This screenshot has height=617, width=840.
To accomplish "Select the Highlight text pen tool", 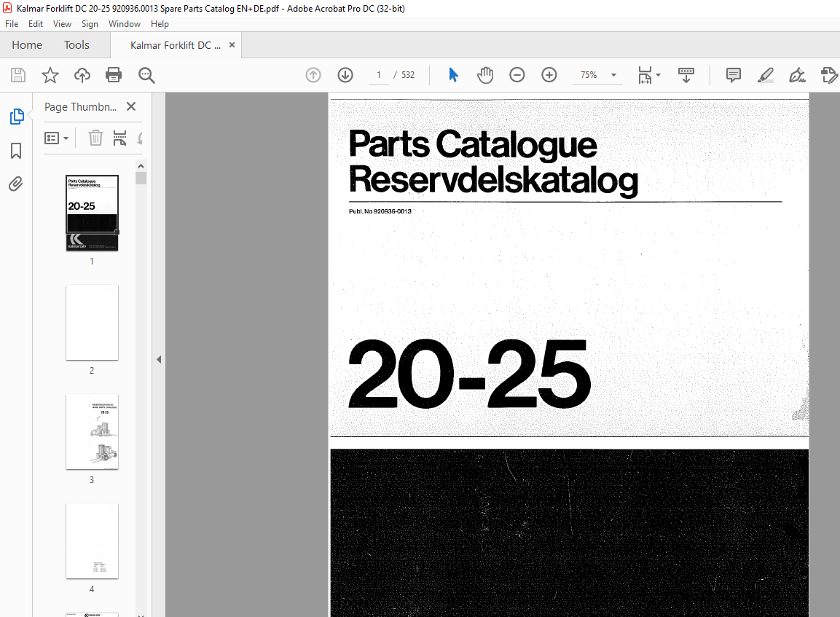I will tap(766, 75).
